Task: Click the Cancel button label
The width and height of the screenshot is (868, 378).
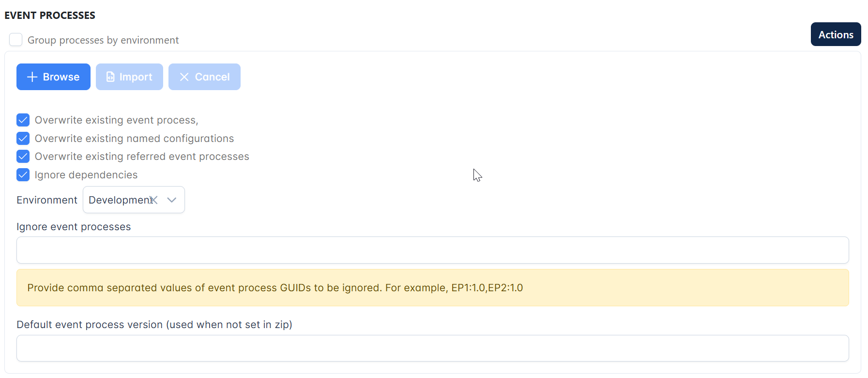Action: point(212,77)
